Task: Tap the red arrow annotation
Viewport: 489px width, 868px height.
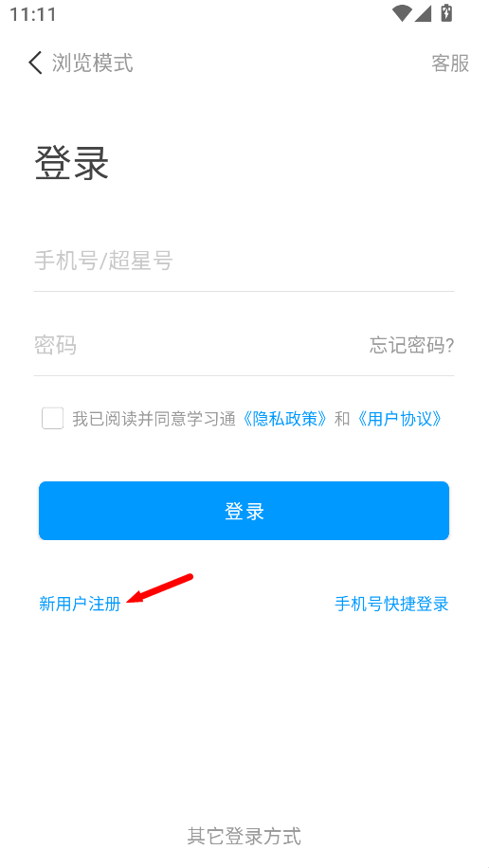Action: coord(159,588)
